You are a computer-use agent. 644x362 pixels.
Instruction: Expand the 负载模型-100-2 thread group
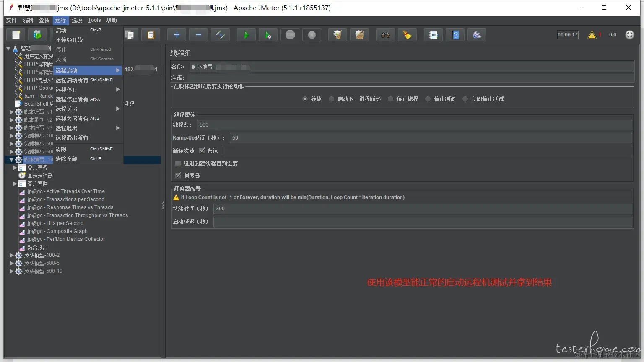[11, 255]
